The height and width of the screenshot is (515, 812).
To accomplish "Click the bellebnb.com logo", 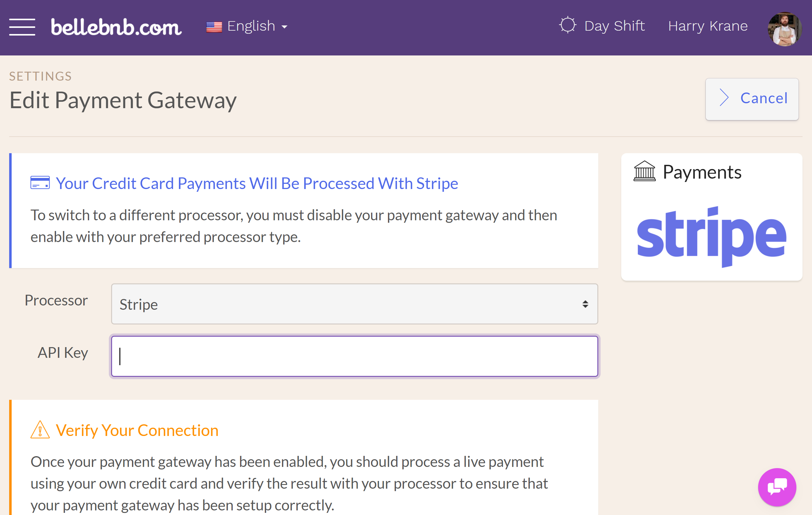I will 116,27.
